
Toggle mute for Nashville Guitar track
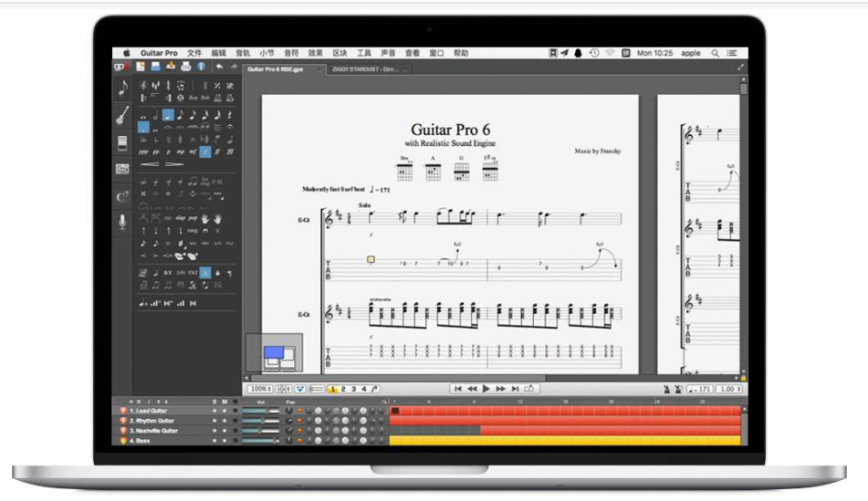pos(225,431)
